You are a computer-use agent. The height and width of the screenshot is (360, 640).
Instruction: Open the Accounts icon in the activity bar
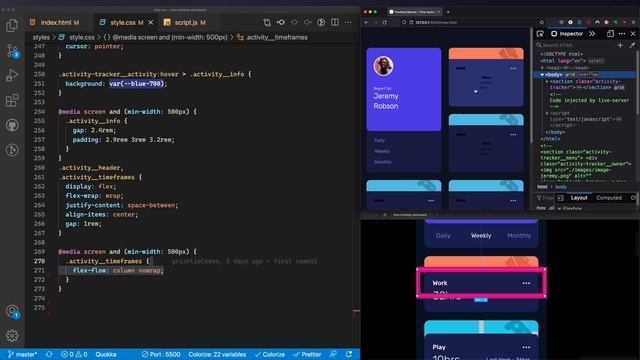(x=12, y=311)
